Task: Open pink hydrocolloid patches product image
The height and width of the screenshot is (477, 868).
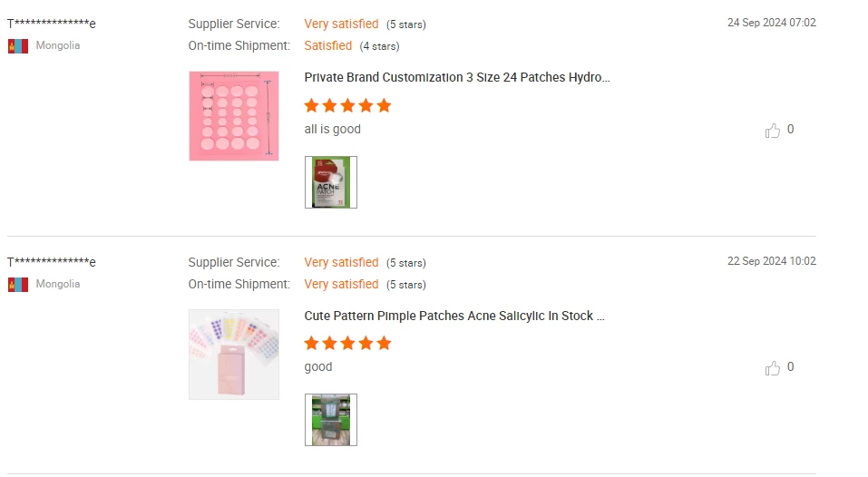Action: 234,116
